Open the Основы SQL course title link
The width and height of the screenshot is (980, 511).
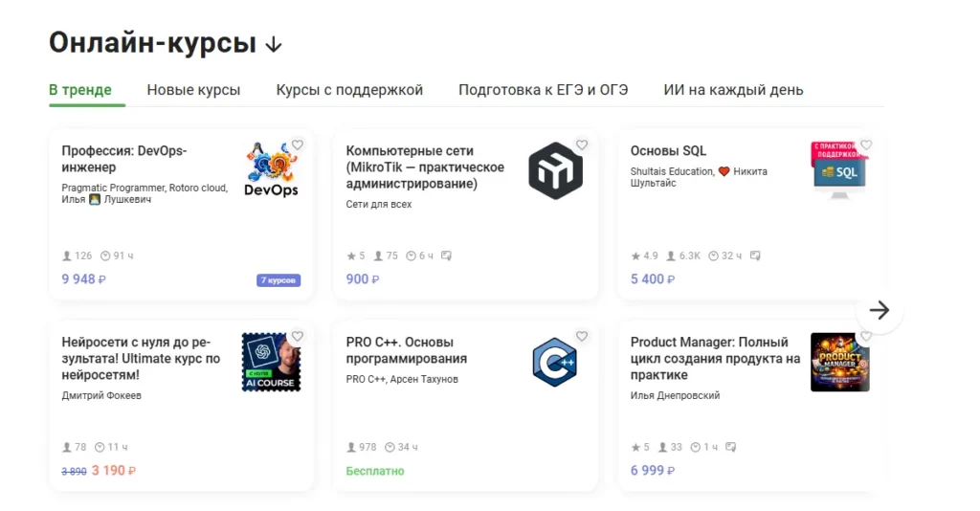point(668,151)
